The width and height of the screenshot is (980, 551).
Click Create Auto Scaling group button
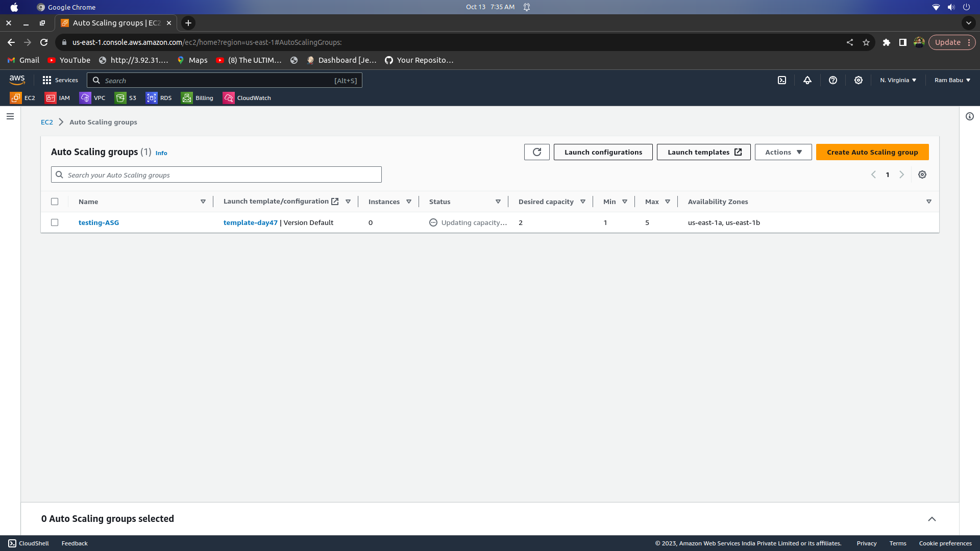872,152
